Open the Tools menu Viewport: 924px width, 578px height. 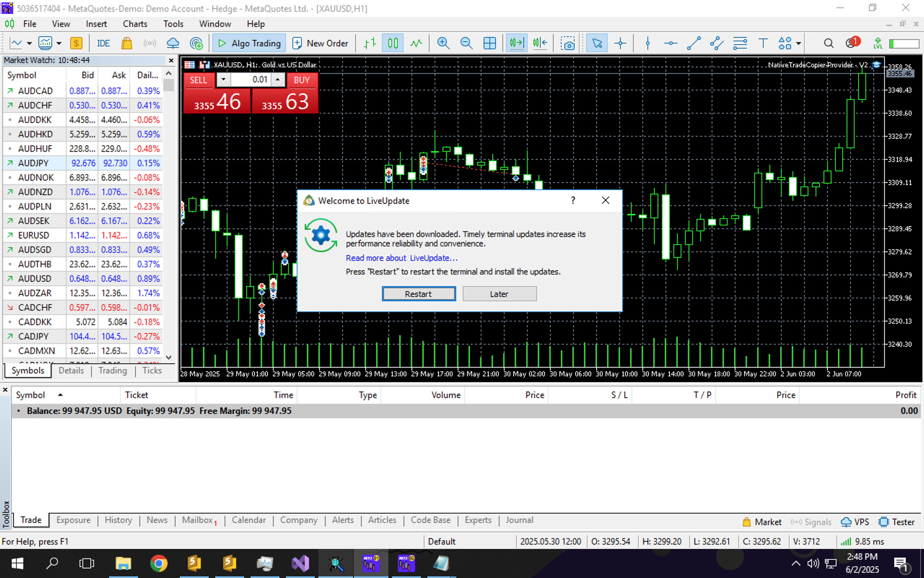173,24
